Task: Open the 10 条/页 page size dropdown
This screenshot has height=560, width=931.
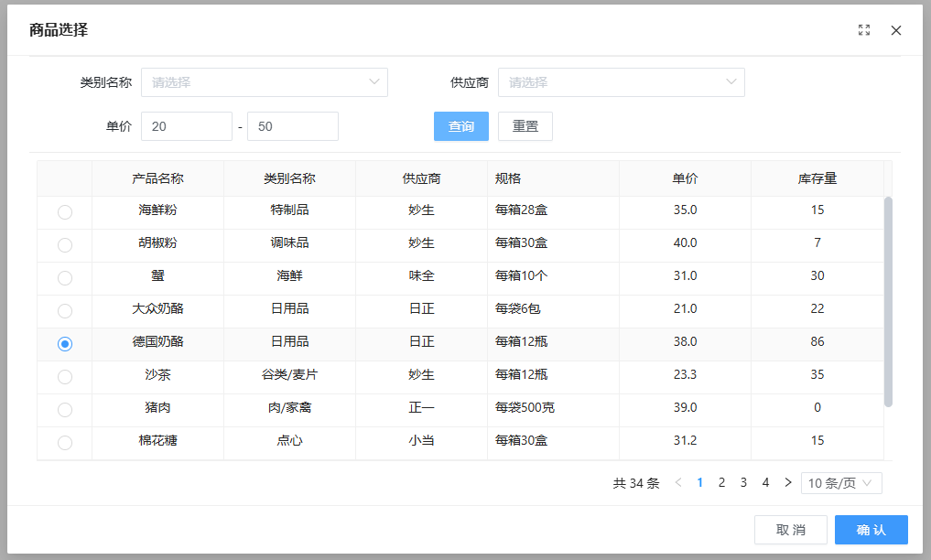Action: click(x=841, y=482)
